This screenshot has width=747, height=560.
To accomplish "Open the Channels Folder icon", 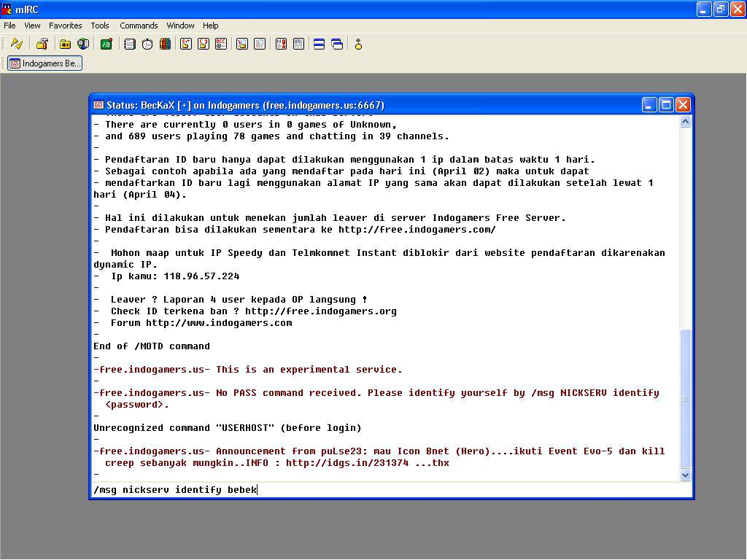I will click(x=65, y=44).
